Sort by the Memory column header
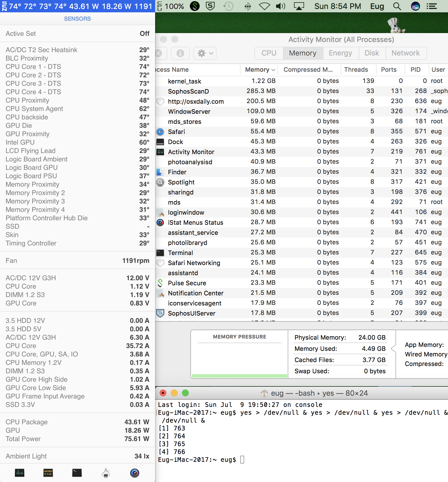448x482 pixels. pyautogui.click(x=259, y=69)
